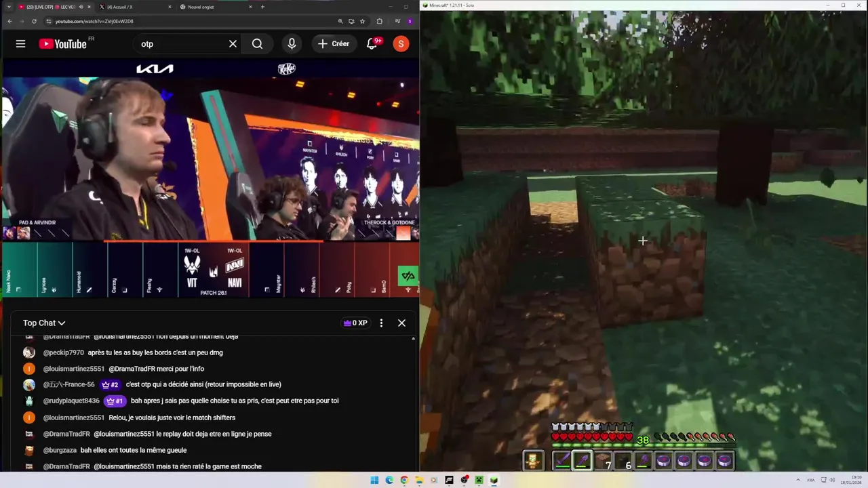Open Google Chrome from the taskbar

click(404, 480)
